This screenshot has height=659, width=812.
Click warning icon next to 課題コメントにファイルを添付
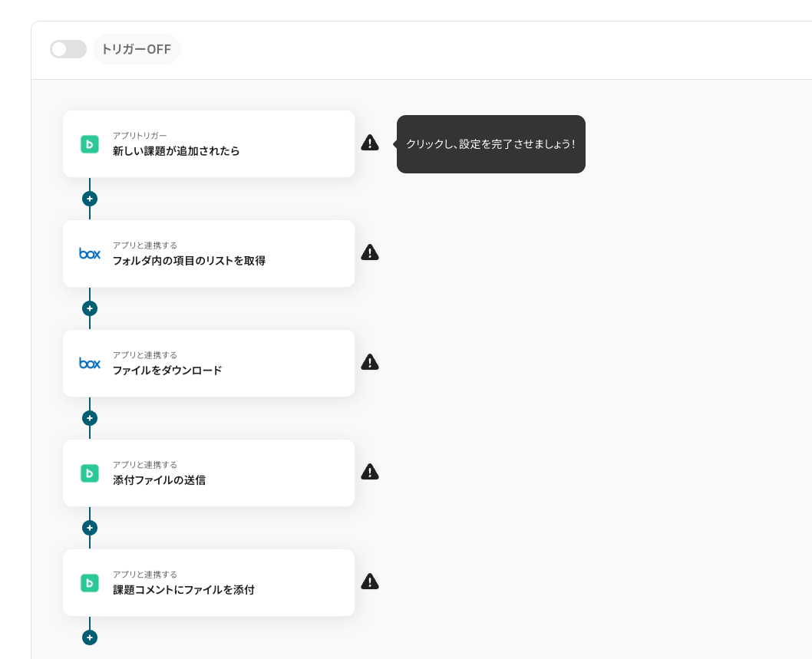click(x=370, y=582)
